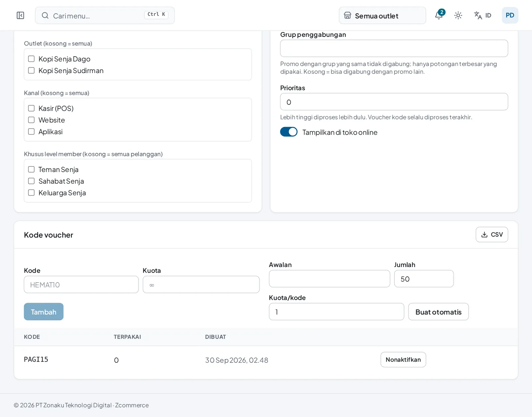The height and width of the screenshot is (417, 532).
Task: Click the PAGI15 voucher code text
Action: [x=36, y=360]
